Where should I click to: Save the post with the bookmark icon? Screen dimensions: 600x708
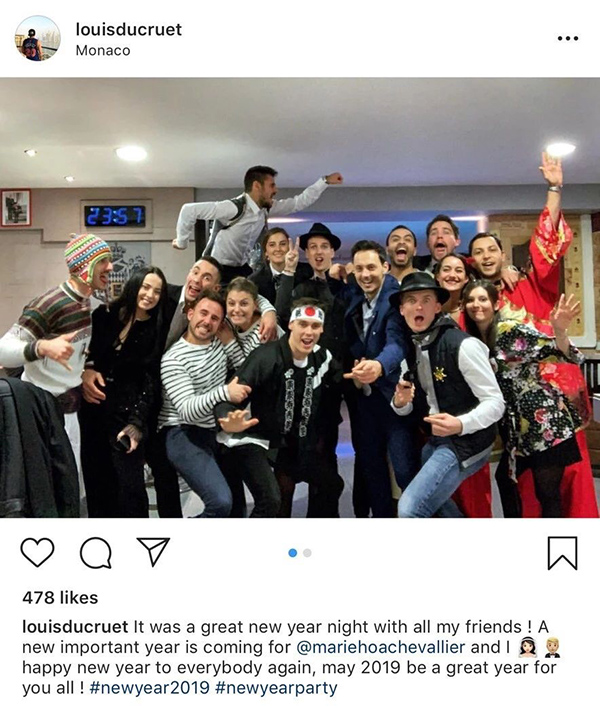(562, 553)
